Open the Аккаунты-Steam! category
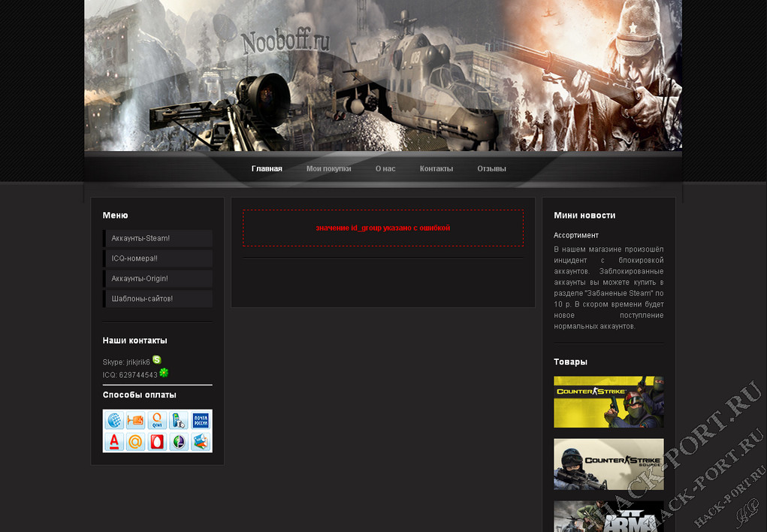This screenshot has height=532, width=767. pyautogui.click(x=158, y=238)
